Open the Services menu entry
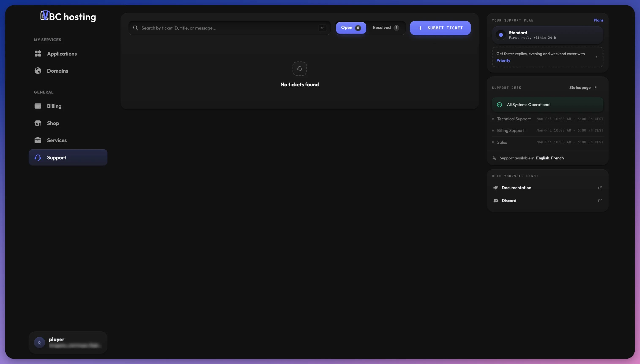640x364 pixels. pos(68,140)
